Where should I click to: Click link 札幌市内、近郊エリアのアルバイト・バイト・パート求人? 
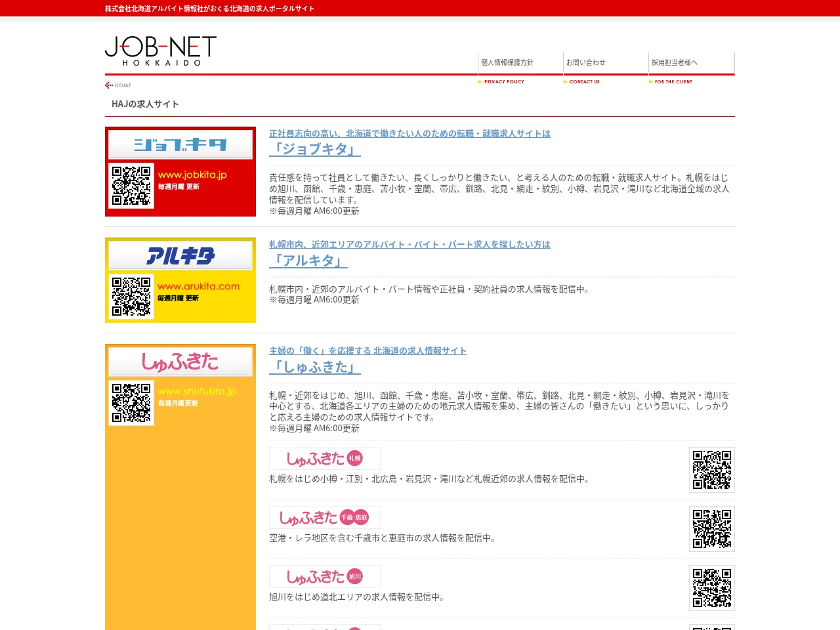[409, 244]
